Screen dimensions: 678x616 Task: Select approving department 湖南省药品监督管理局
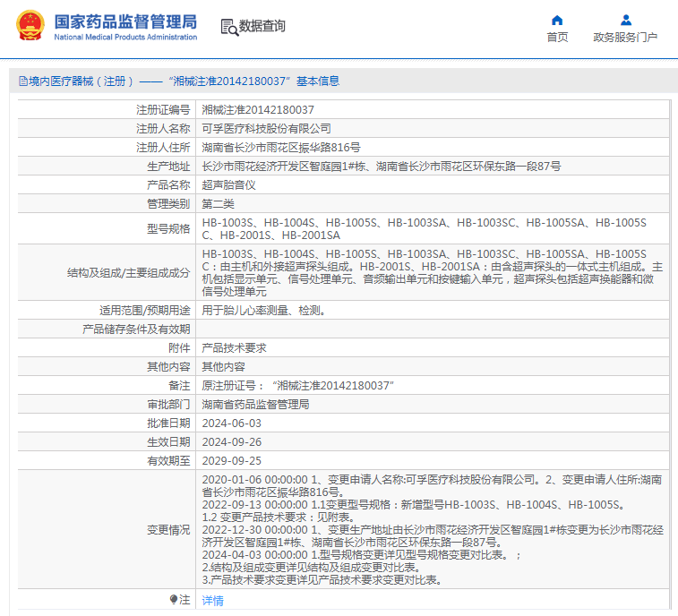pyautogui.click(x=255, y=404)
